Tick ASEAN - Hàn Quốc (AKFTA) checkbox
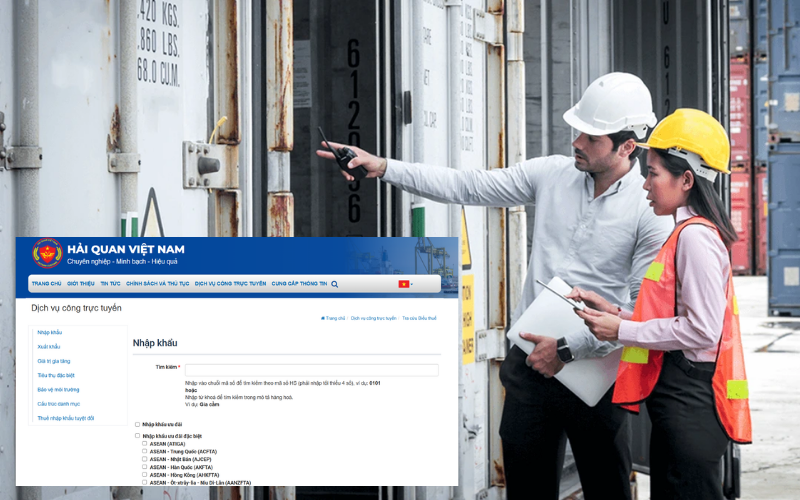The height and width of the screenshot is (500, 800). [x=144, y=467]
